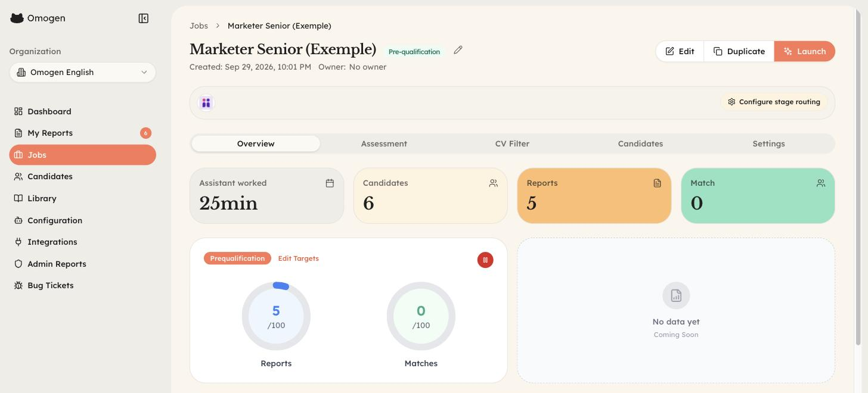Click the Admin Reports shield icon
Viewport: 868px width, 393px height.
[x=18, y=264]
